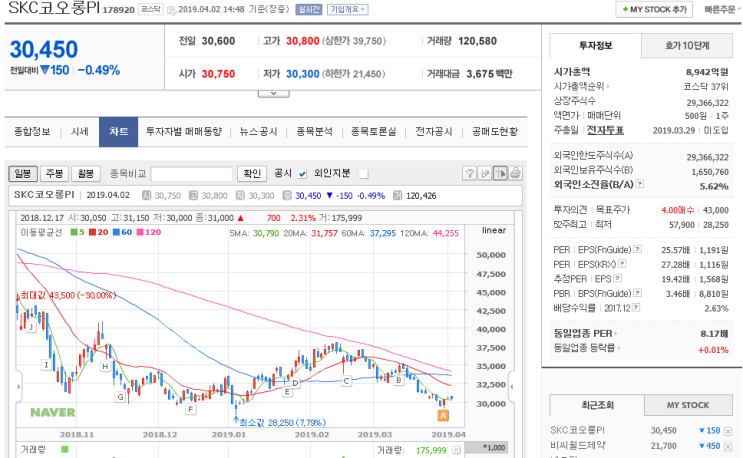This screenshot has height=458, width=743.
Task: Open the 전자공시 tab
Action: [434, 132]
